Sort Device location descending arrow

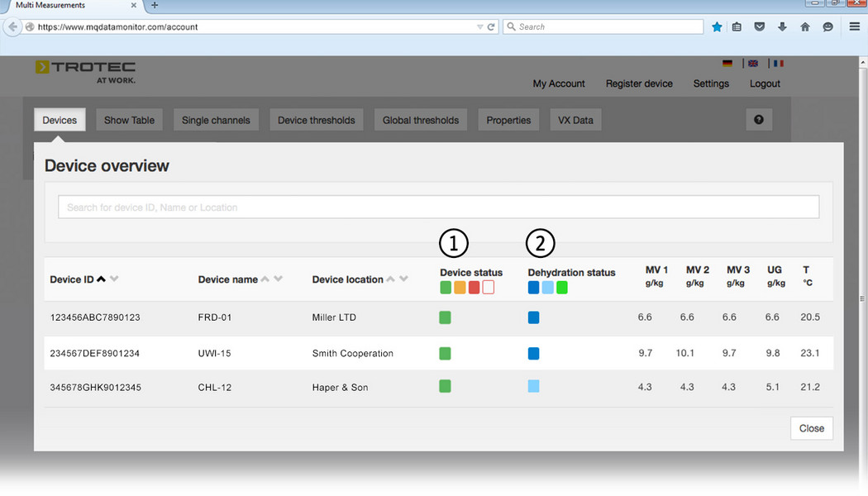click(x=404, y=279)
